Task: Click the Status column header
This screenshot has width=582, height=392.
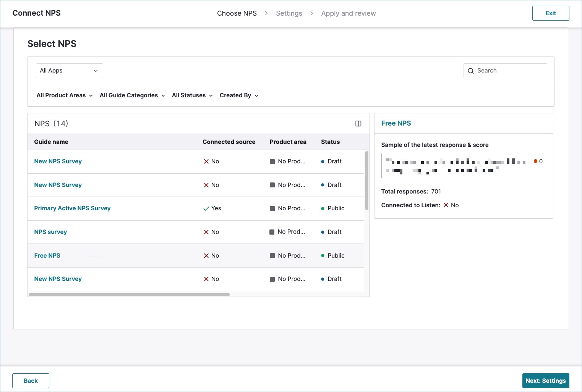Action: (330, 142)
